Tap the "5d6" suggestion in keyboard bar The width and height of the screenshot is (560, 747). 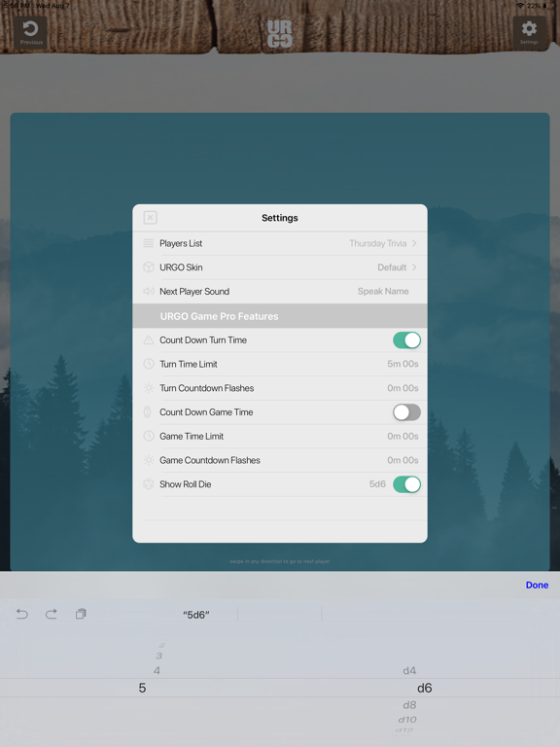click(196, 615)
